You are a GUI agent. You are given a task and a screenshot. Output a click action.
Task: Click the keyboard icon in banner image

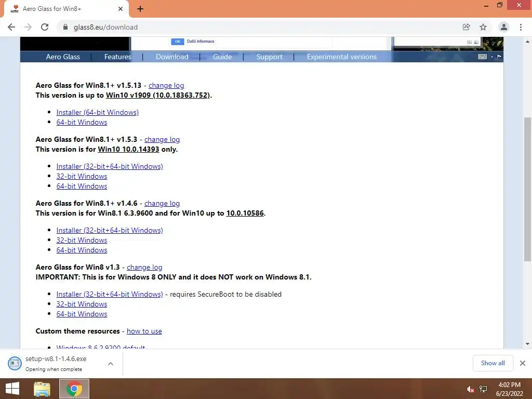[x=482, y=57]
